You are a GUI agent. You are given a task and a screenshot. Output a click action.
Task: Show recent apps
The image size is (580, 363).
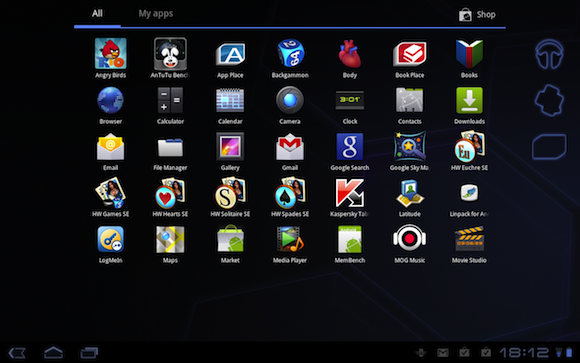[x=89, y=353]
